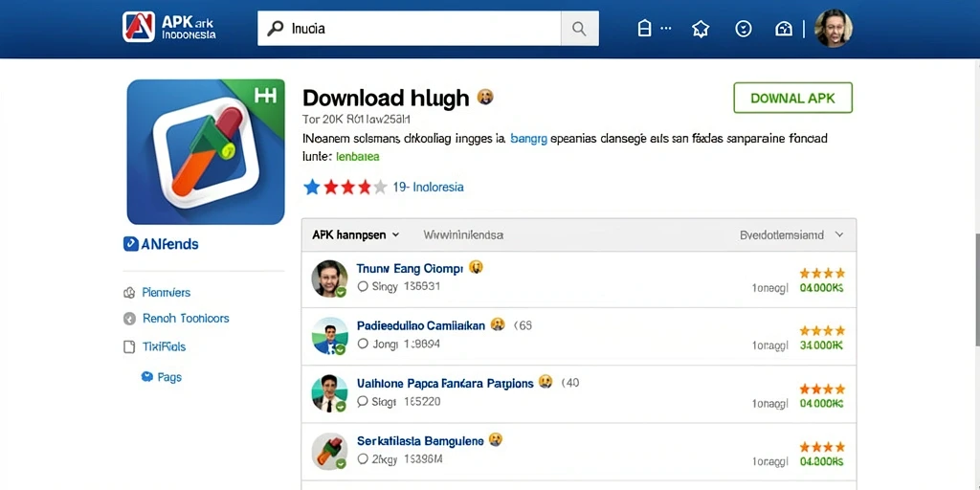The image size is (980, 490).
Task: Click the magnifier search button
Action: pyautogui.click(x=579, y=28)
